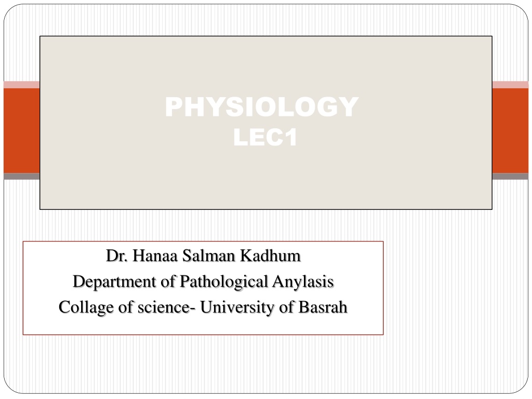Select the orange bar left of title box

22,130
